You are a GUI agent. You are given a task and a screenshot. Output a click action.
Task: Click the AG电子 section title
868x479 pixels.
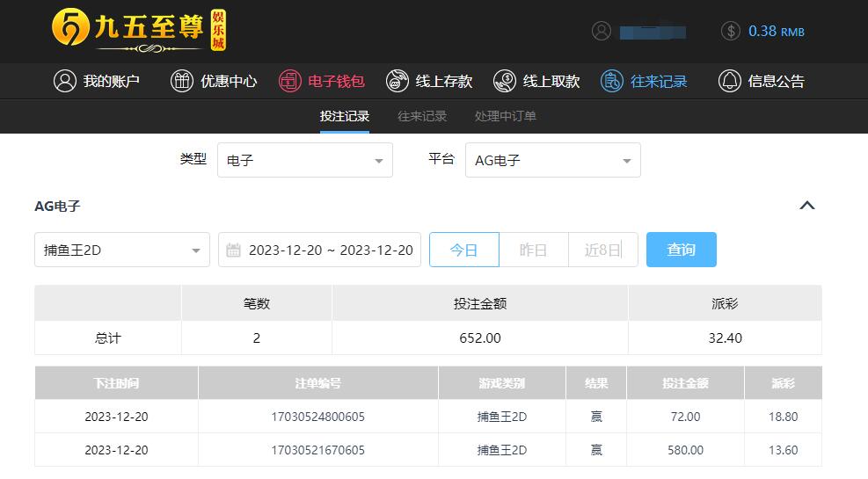[57, 207]
